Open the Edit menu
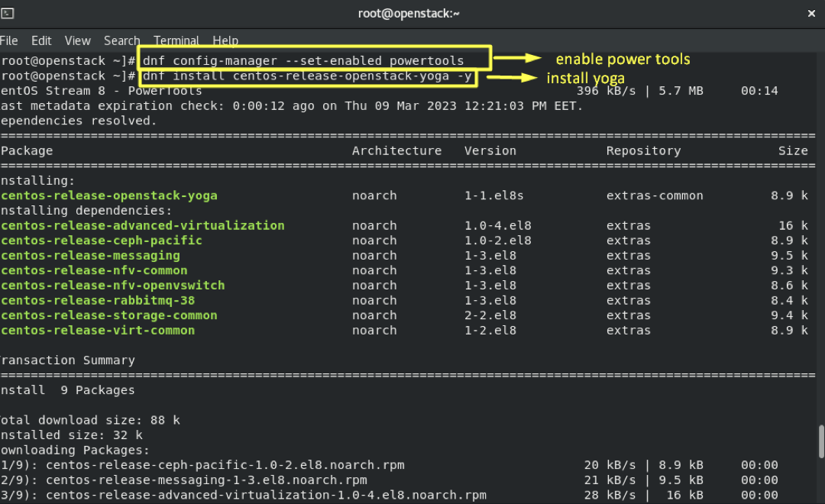The height and width of the screenshot is (504, 825). click(x=41, y=40)
